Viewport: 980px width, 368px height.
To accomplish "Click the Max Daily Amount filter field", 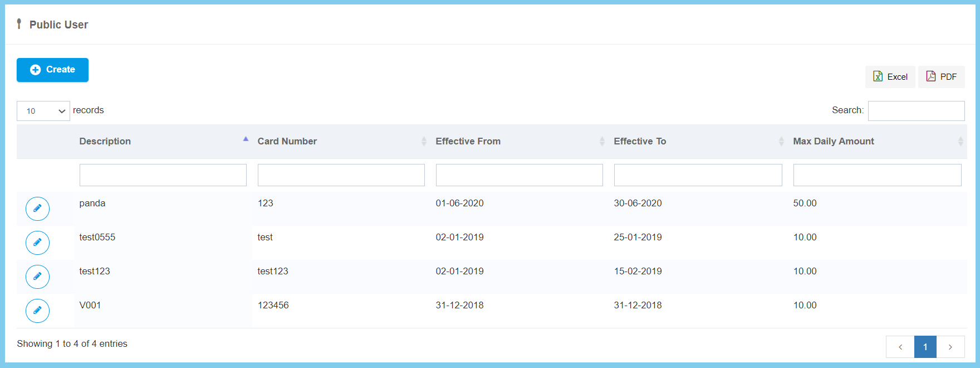I will pyautogui.click(x=877, y=175).
